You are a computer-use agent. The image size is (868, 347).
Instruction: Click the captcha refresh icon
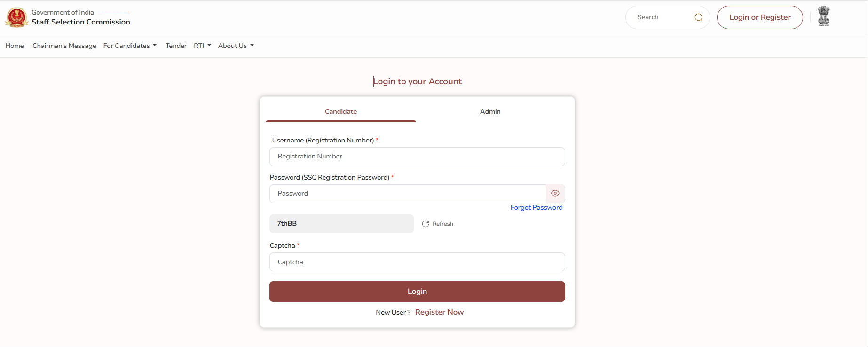[x=426, y=224]
